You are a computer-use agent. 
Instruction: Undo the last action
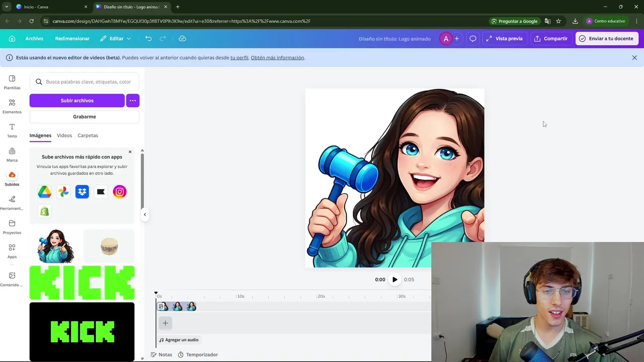(x=148, y=39)
